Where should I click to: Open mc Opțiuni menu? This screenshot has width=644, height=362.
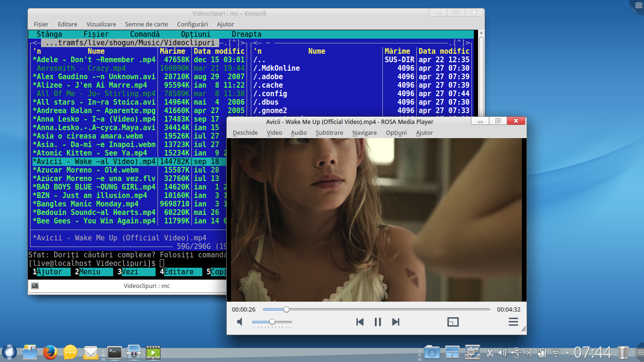(196, 34)
